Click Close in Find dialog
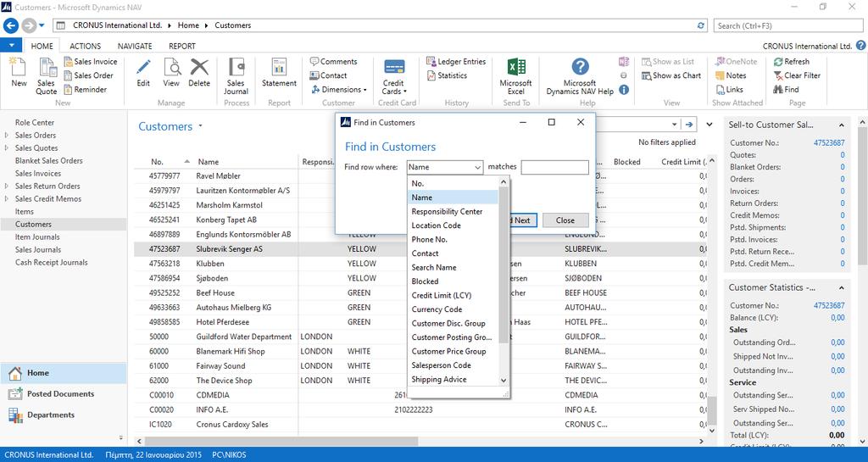The width and height of the screenshot is (868, 462). (565, 220)
